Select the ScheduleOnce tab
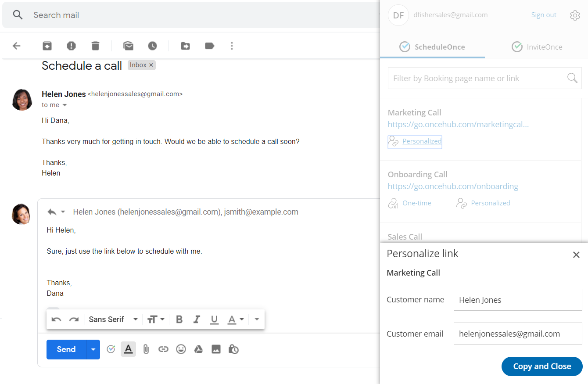 click(432, 47)
